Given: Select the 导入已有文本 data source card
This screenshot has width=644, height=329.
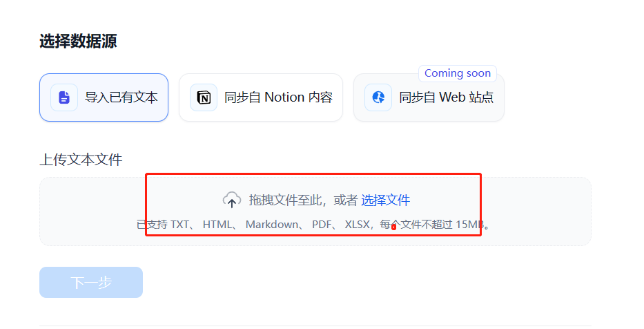Looking at the screenshot, I should click(104, 97).
